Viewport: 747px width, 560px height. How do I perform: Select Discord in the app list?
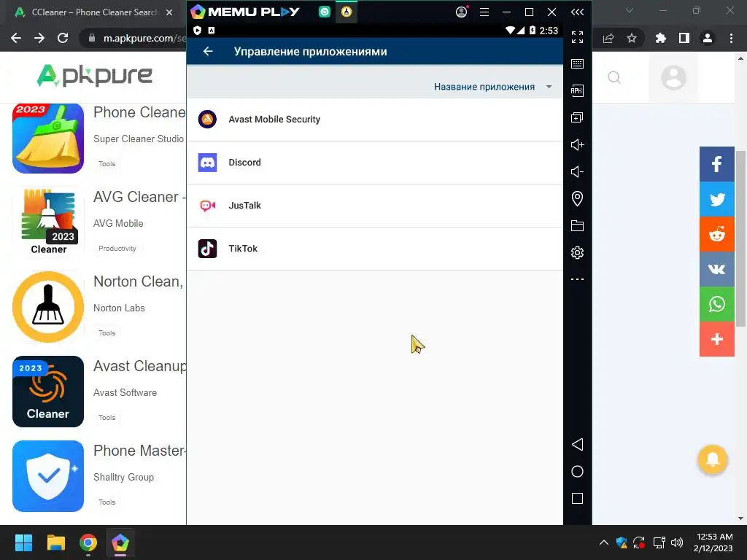pos(375,163)
